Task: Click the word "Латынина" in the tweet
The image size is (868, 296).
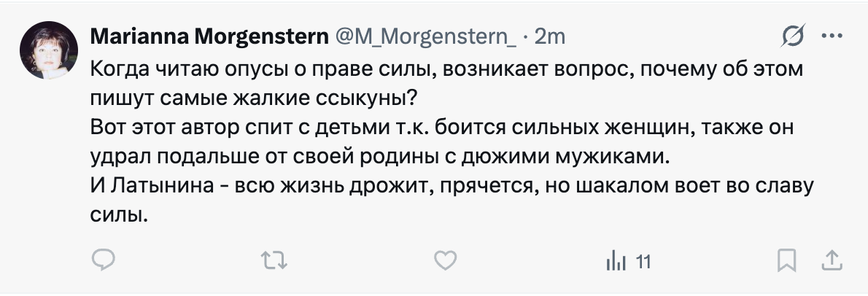Action: 164,185
